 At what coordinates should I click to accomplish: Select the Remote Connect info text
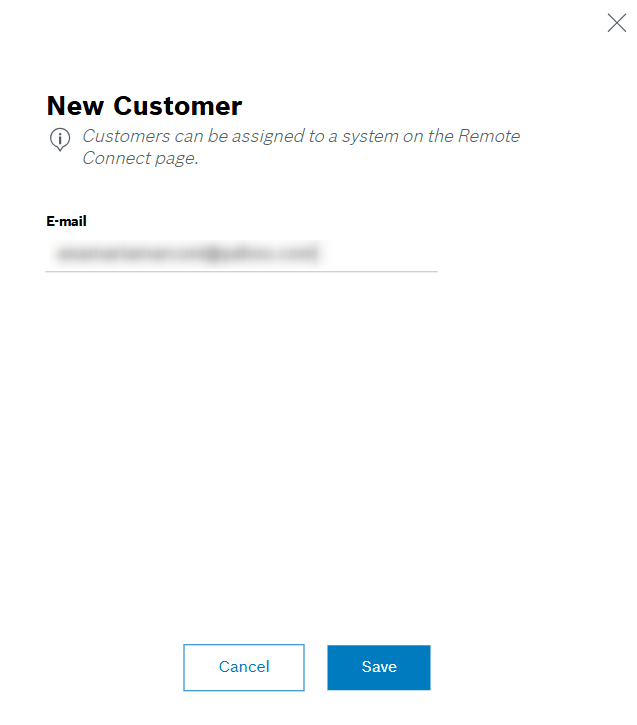(301, 147)
